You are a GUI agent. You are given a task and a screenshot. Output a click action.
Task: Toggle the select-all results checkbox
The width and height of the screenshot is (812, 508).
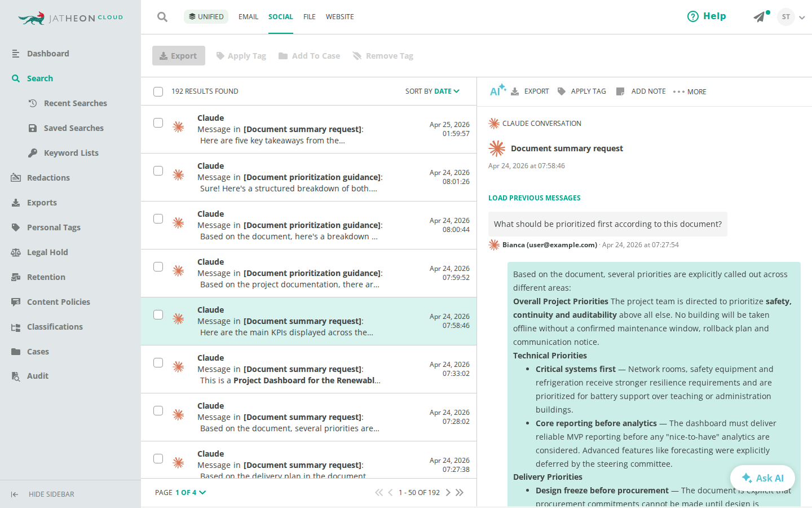point(158,91)
